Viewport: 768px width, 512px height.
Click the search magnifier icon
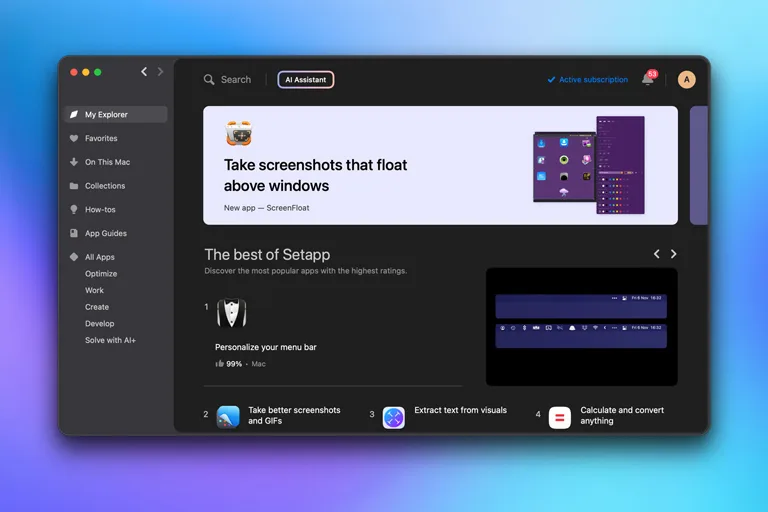click(209, 79)
